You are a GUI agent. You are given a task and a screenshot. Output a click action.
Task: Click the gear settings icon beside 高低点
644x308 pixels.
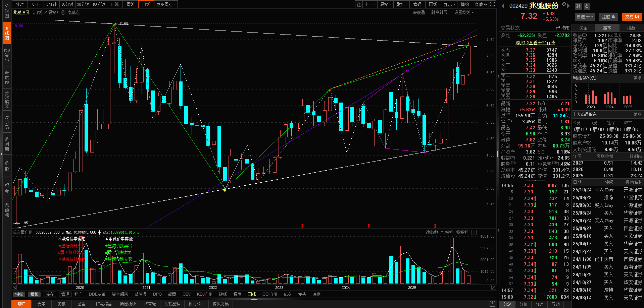63,12
